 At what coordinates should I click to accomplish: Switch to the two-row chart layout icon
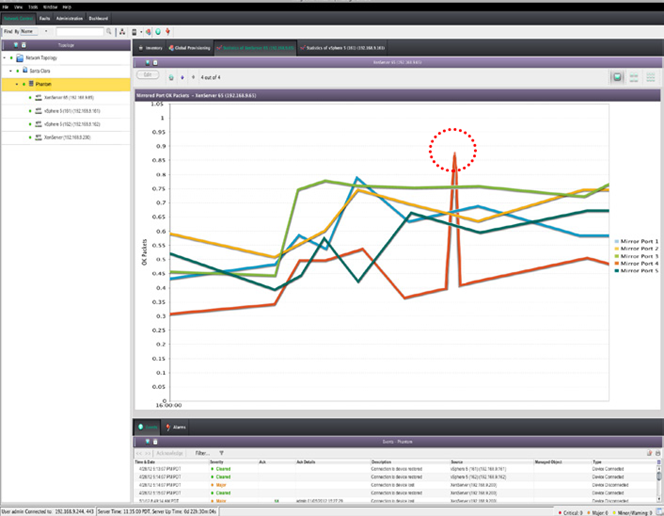(x=633, y=76)
